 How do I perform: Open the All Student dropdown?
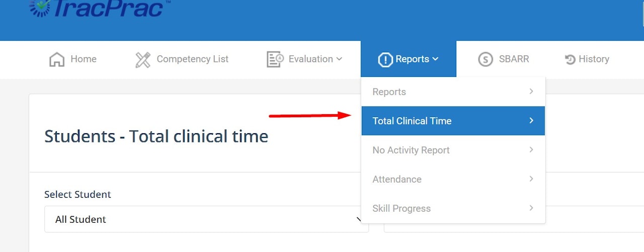206,219
